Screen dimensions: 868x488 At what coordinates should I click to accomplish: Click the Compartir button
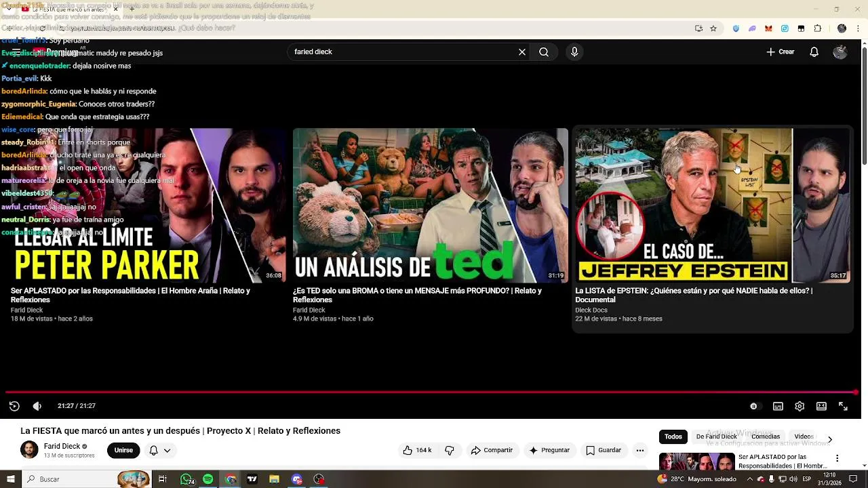coord(492,450)
